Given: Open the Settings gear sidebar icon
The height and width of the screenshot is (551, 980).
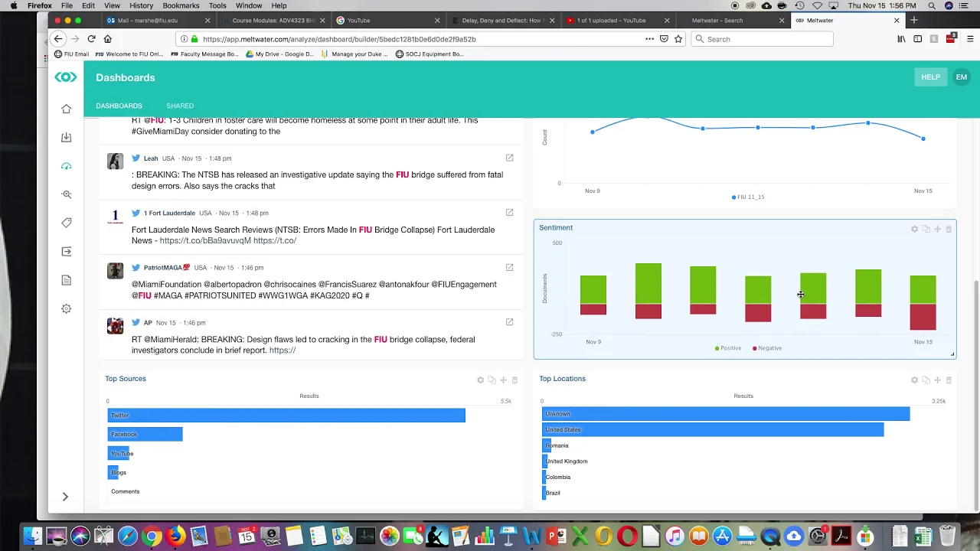Looking at the screenshot, I should [x=66, y=308].
